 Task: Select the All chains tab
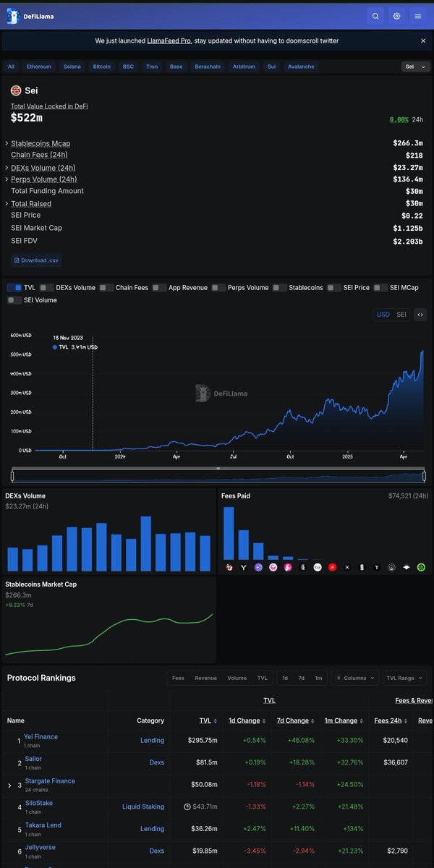point(11,67)
